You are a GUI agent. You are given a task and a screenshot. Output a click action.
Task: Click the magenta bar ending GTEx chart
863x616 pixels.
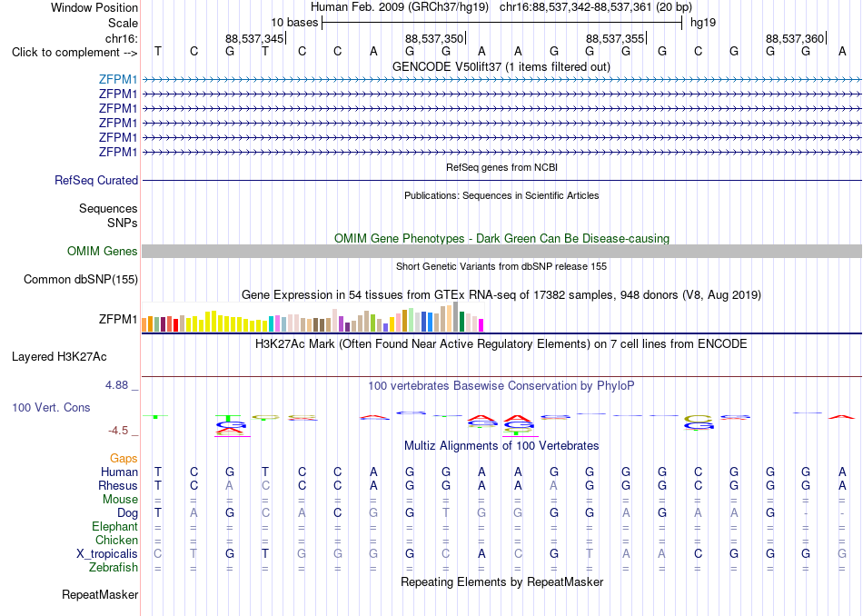(x=481, y=325)
